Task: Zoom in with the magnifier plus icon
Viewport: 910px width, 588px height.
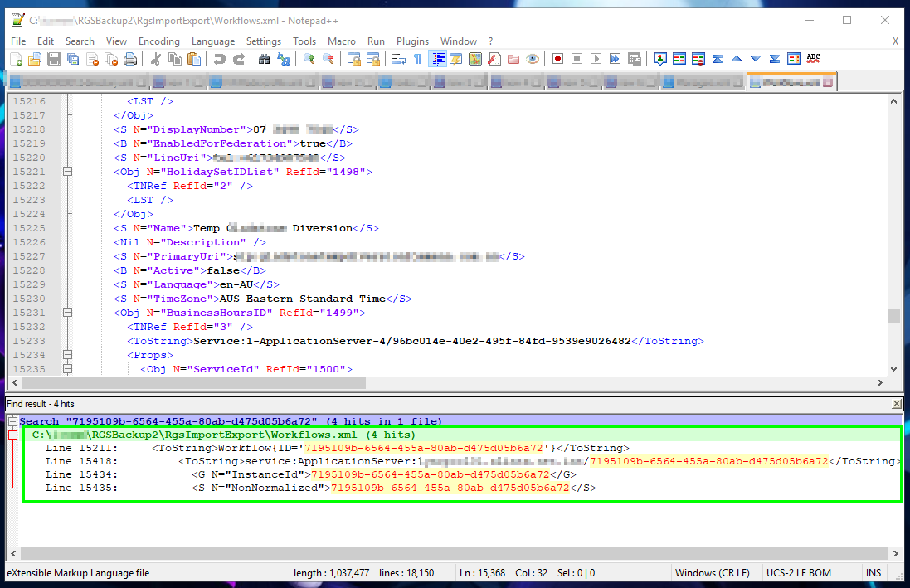Action: (x=309, y=59)
